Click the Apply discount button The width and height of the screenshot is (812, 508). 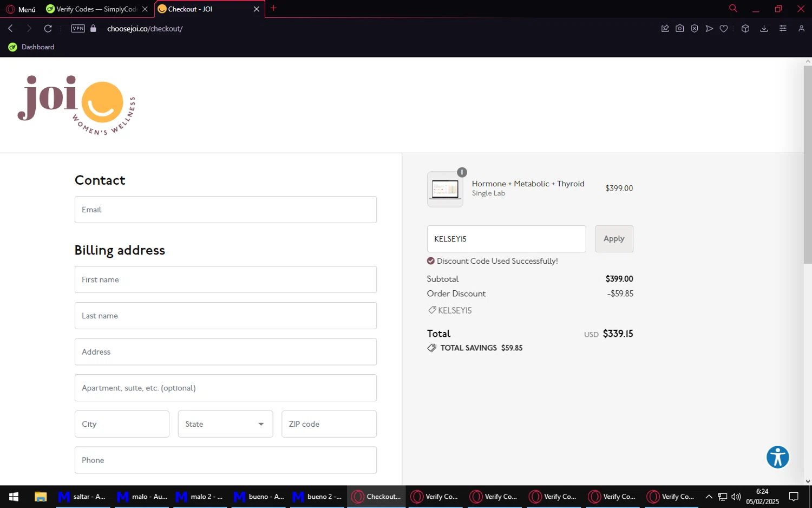pos(614,239)
